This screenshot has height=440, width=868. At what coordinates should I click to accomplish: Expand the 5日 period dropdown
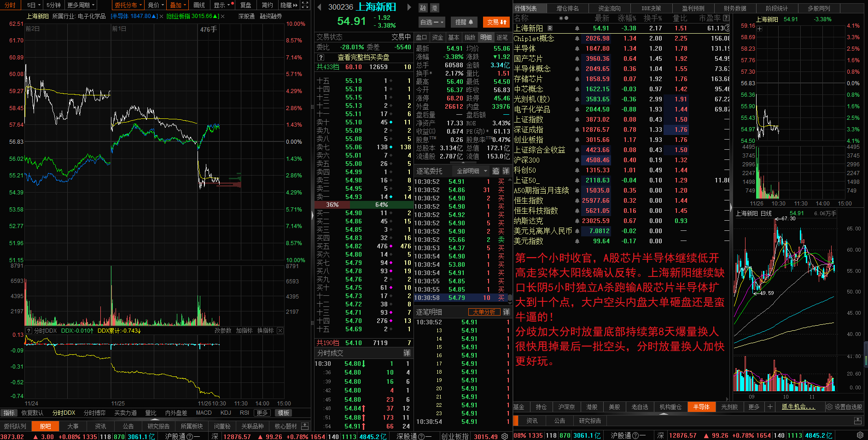34,5
